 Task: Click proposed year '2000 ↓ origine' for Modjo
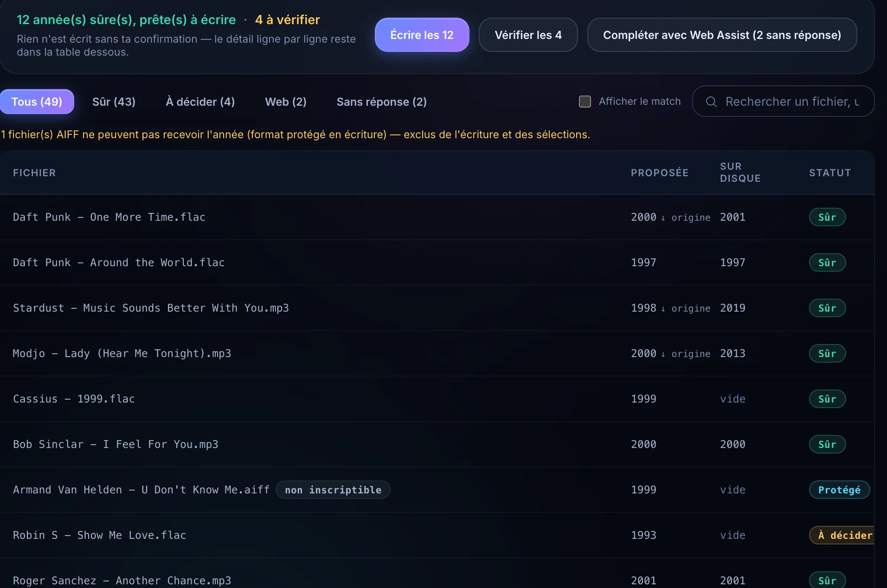pos(670,353)
